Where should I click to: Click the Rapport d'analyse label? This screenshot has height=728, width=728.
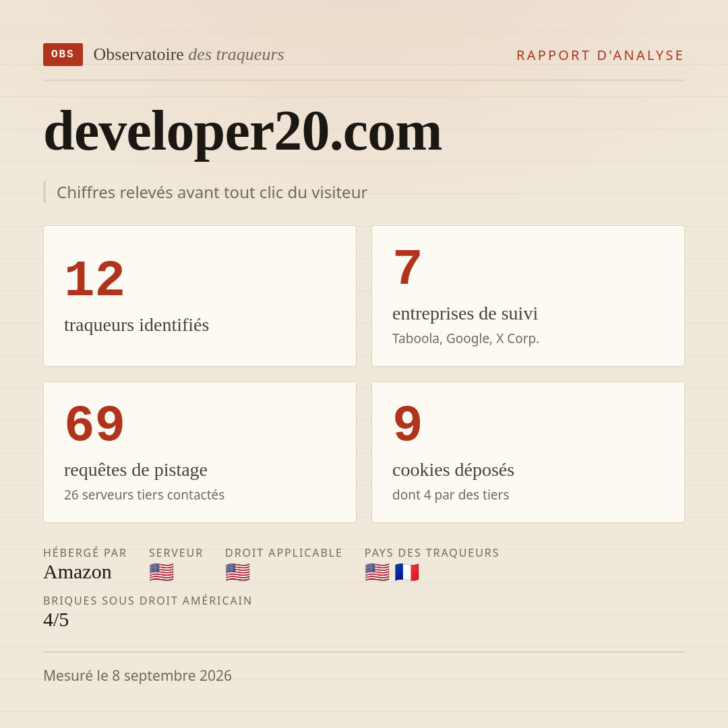(601, 55)
